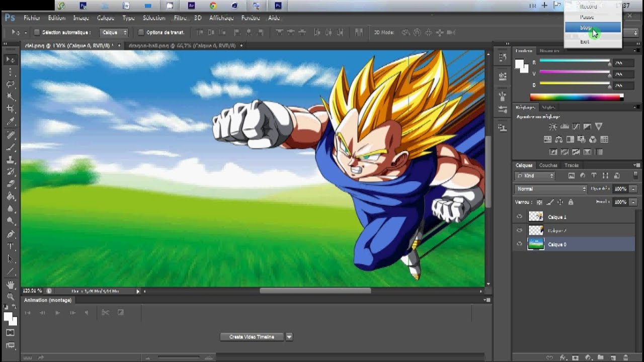Image resolution: width=644 pixels, height=362 pixels.
Task: Select the Move tool in the toolbox
Action: tap(11, 60)
